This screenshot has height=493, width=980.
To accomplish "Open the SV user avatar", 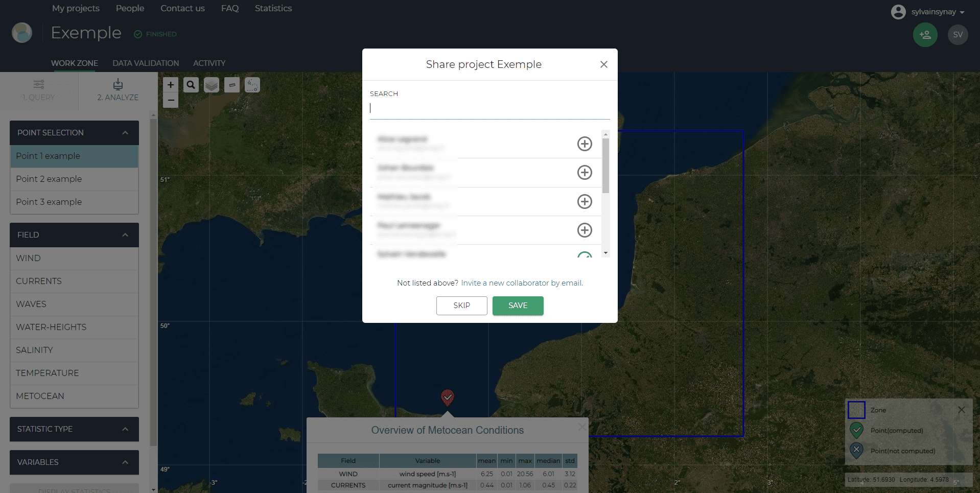I will (x=958, y=35).
